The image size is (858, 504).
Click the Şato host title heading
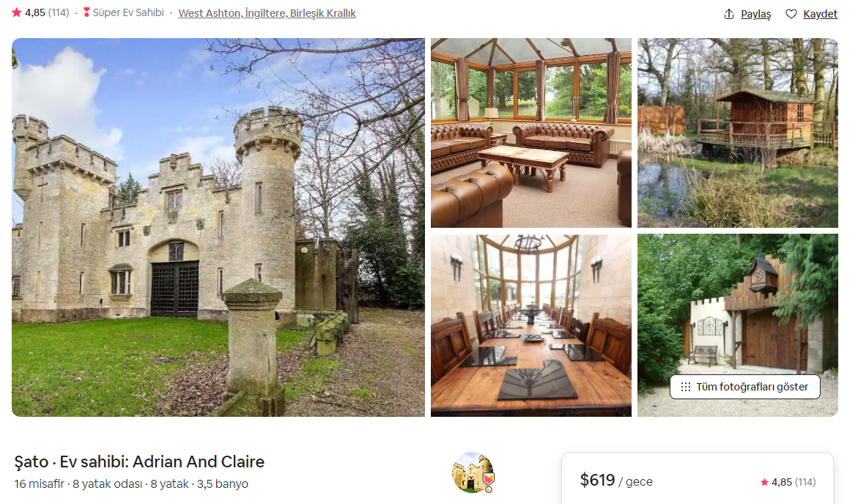[x=139, y=462]
